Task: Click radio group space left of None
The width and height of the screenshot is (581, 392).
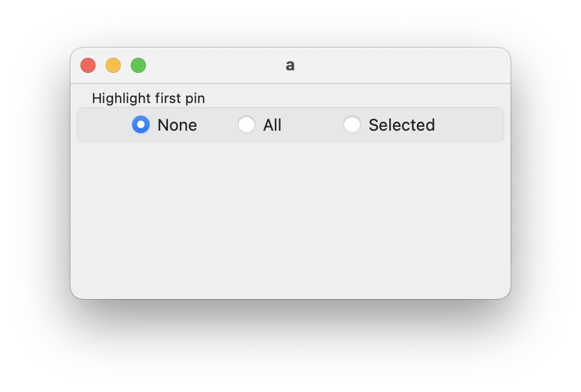Action: pyautogui.click(x=104, y=124)
